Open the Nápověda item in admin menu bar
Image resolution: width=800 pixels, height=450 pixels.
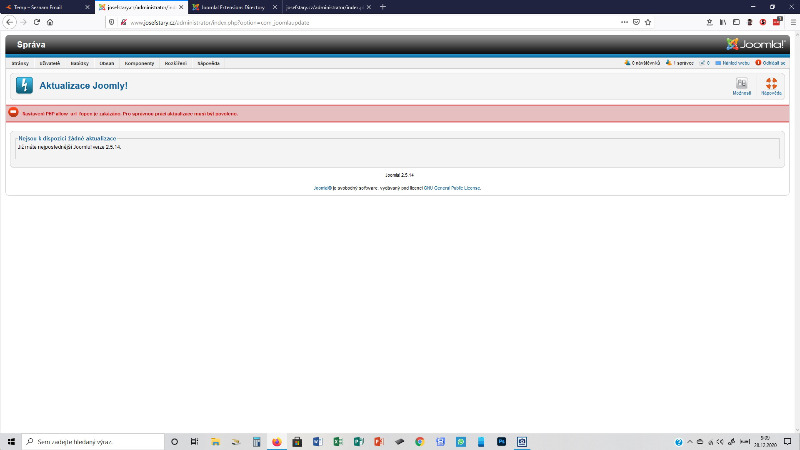click(x=208, y=63)
